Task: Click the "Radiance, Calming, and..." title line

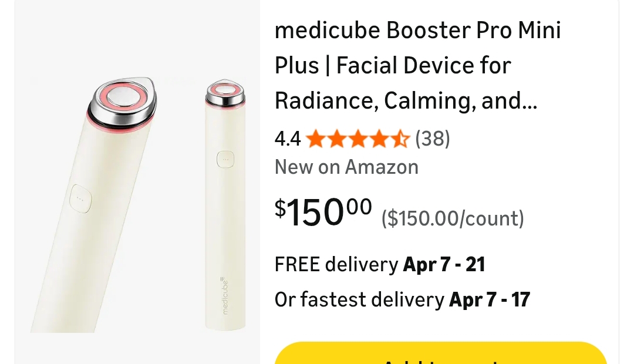Action: click(406, 101)
